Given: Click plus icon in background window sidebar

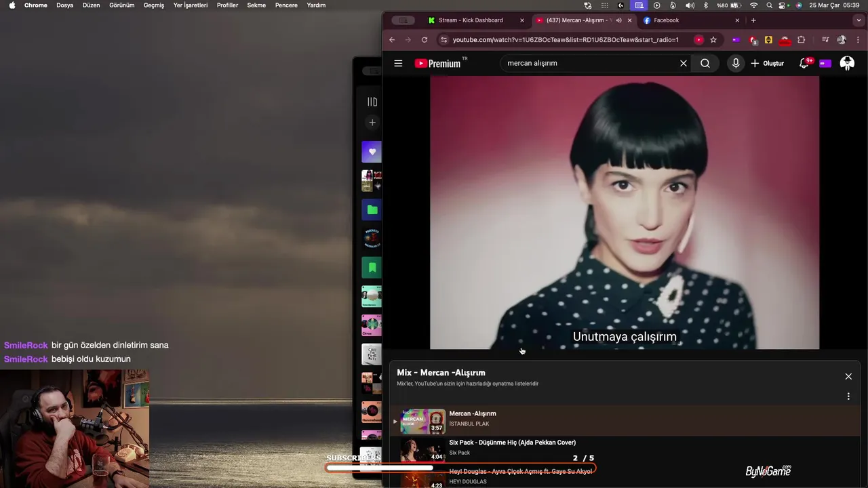Looking at the screenshot, I should 372,123.
